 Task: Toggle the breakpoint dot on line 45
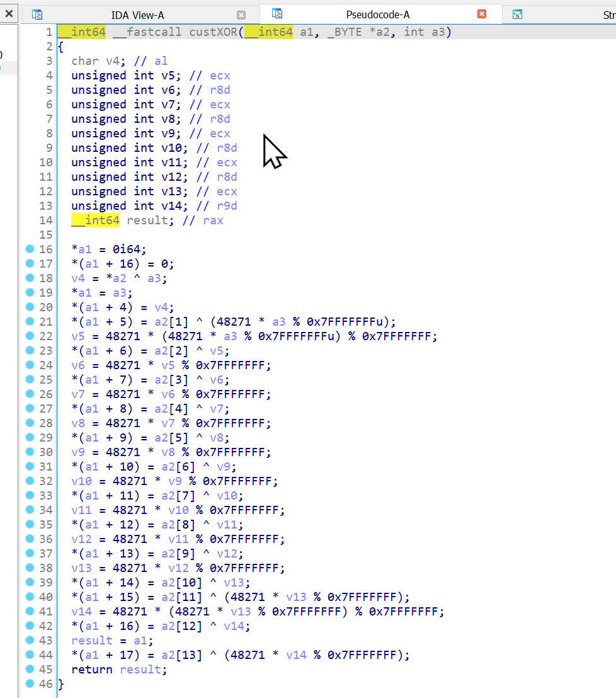(28, 669)
